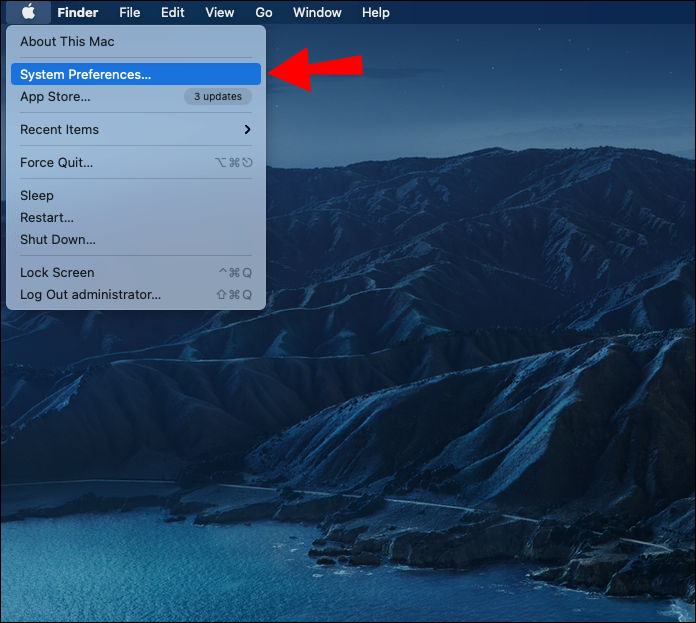The image size is (696, 623).
Task: Choose Force Quit… from the menu
Action: [x=136, y=162]
